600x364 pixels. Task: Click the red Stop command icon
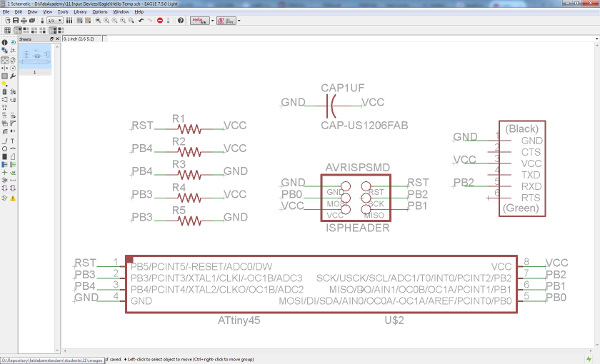click(x=160, y=20)
